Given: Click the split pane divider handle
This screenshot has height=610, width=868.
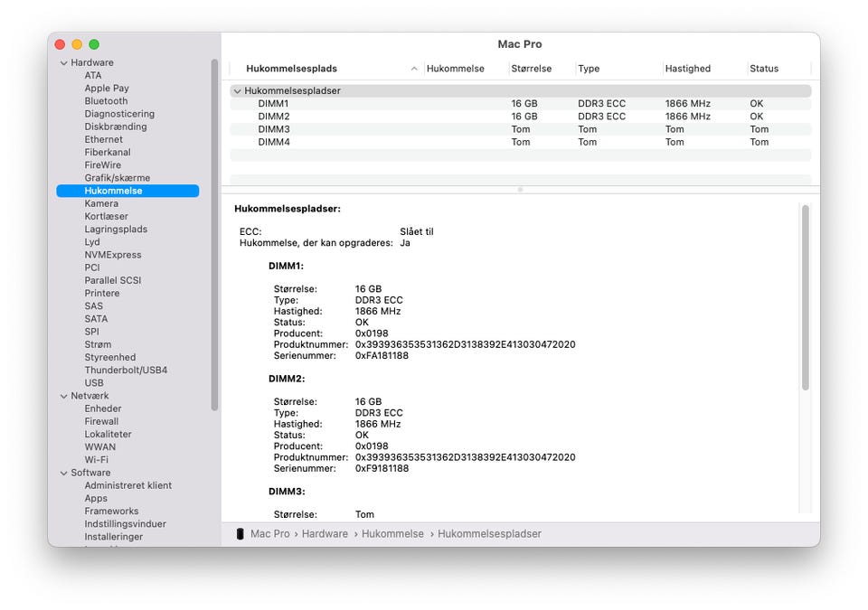Looking at the screenshot, I should [520, 190].
